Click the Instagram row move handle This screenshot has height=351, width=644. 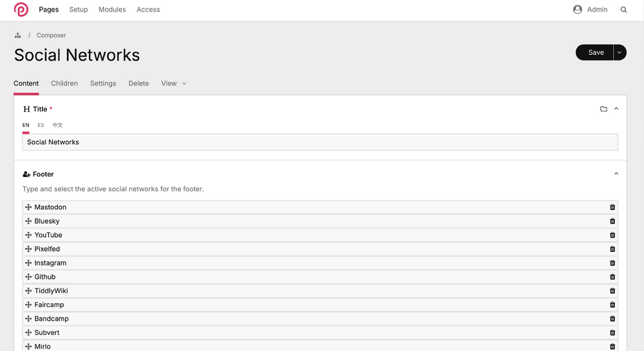[28, 263]
